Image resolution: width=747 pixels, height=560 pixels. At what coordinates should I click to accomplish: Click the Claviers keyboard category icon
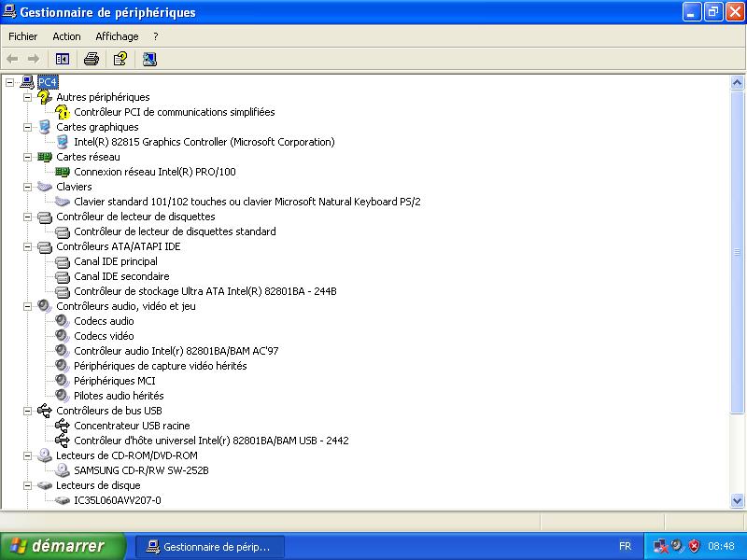[x=44, y=187]
